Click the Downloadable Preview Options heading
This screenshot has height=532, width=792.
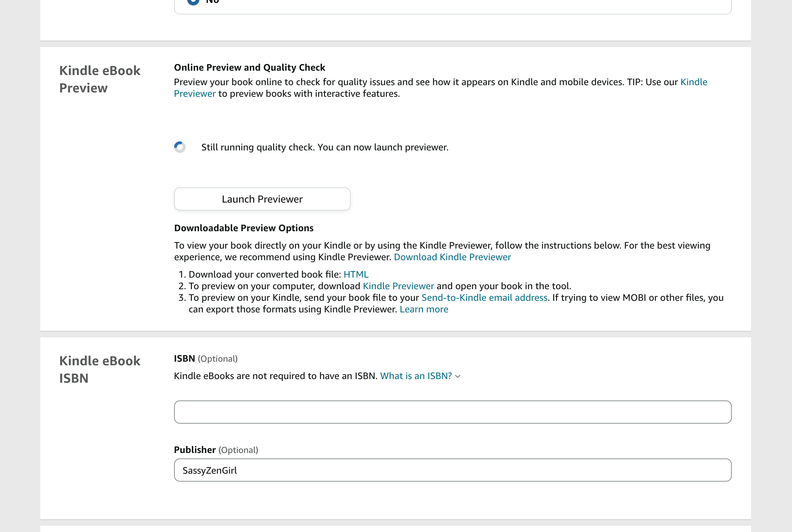tap(244, 228)
